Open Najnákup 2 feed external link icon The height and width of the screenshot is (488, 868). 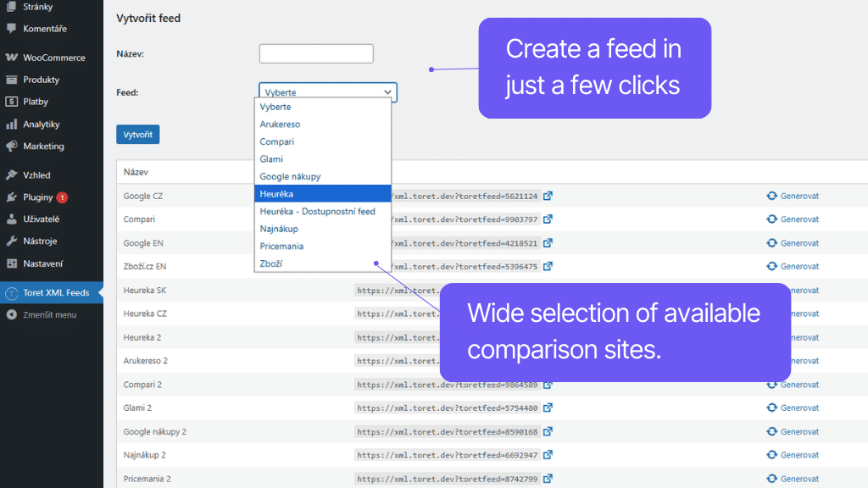coord(548,455)
